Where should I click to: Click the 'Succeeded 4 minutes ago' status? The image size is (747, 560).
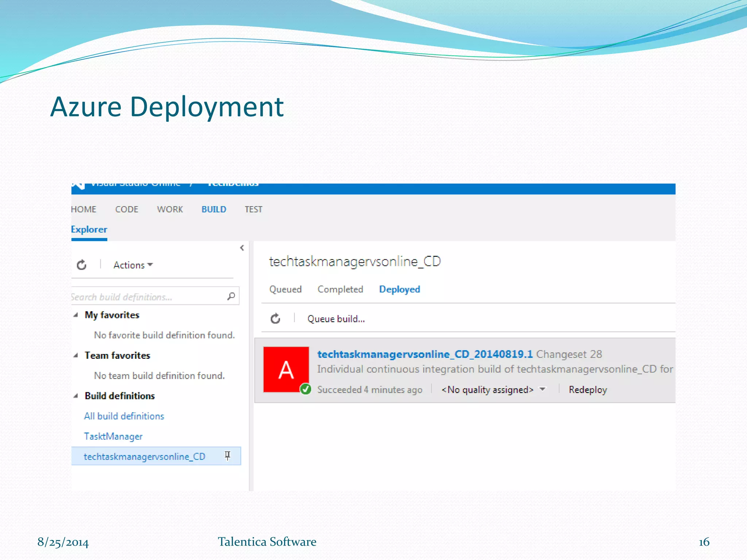tap(370, 390)
